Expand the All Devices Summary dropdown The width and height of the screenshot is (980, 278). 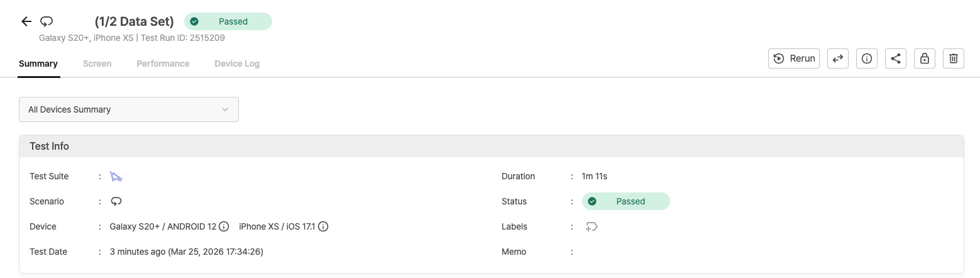coord(129,109)
